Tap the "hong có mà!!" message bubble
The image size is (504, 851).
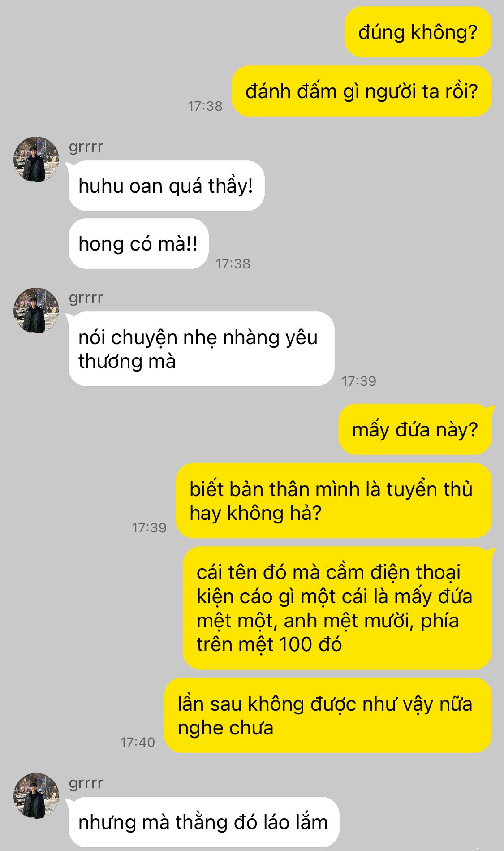coord(138,244)
